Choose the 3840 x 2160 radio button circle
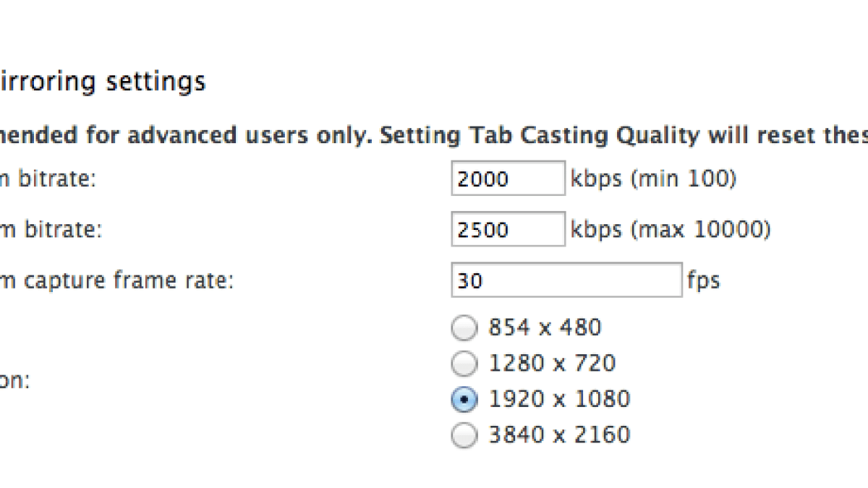The height and width of the screenshot is (488, 868). pyautogui.click(x=464, y=435)
